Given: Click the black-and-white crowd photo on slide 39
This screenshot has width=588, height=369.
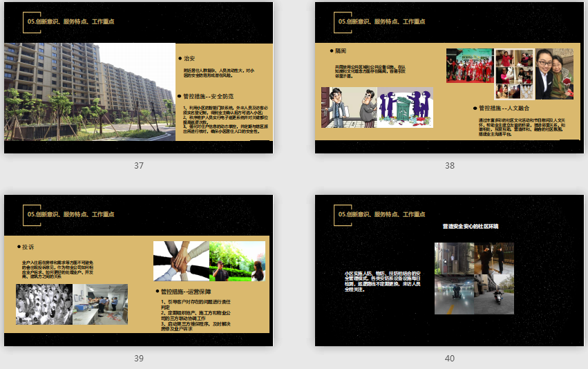Looking at the screenshot, I should click(x=44, y=304).
